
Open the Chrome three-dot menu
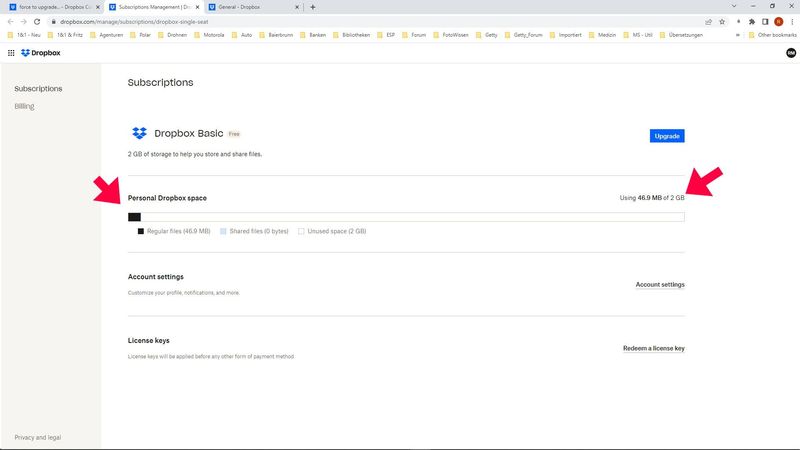click(792, 22)
